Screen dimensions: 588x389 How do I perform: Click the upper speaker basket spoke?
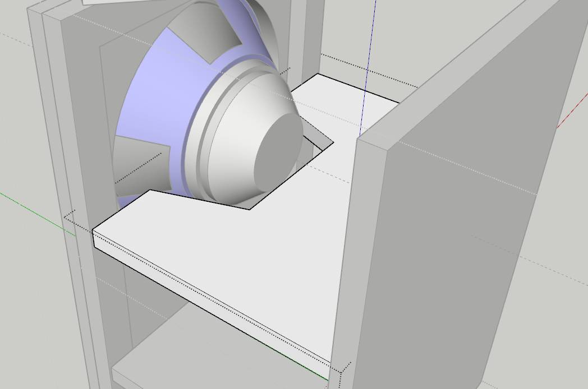[x=206, y=32]
